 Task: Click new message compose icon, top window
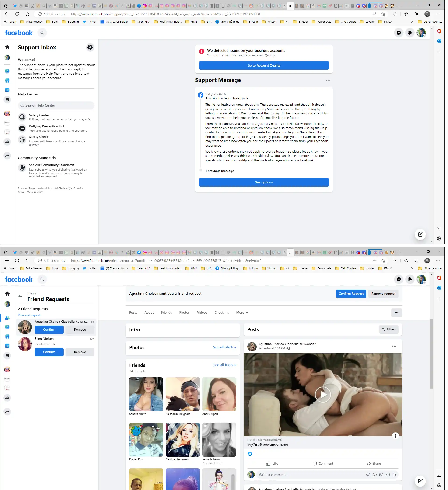[420, 234]
